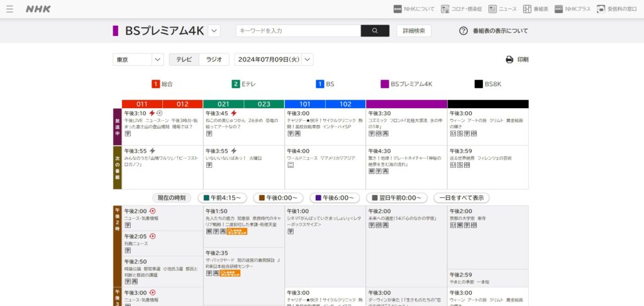Click the 詳細検索 button
Viewport: 644px width, 306px height.
click(x=414, y=31)
